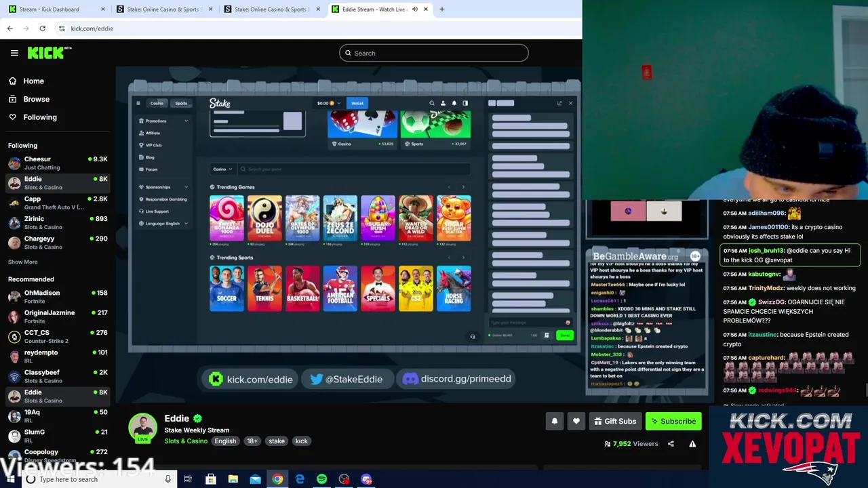
Task: Click the Gift Subs button
Action: click(615, 421)
